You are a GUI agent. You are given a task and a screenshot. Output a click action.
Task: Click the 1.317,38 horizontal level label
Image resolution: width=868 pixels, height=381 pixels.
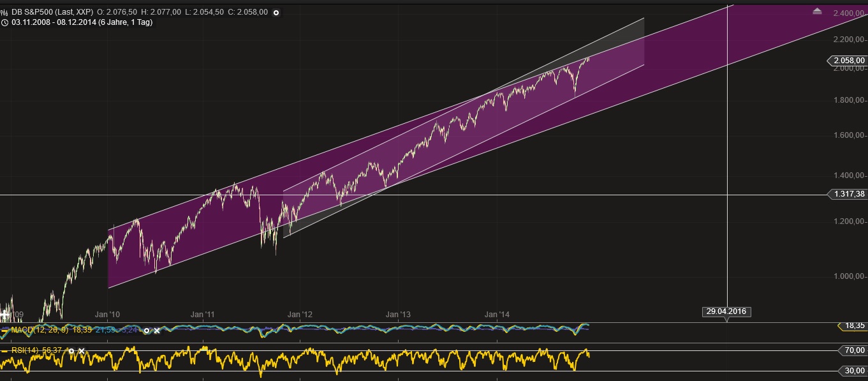[x=849, y=193]
